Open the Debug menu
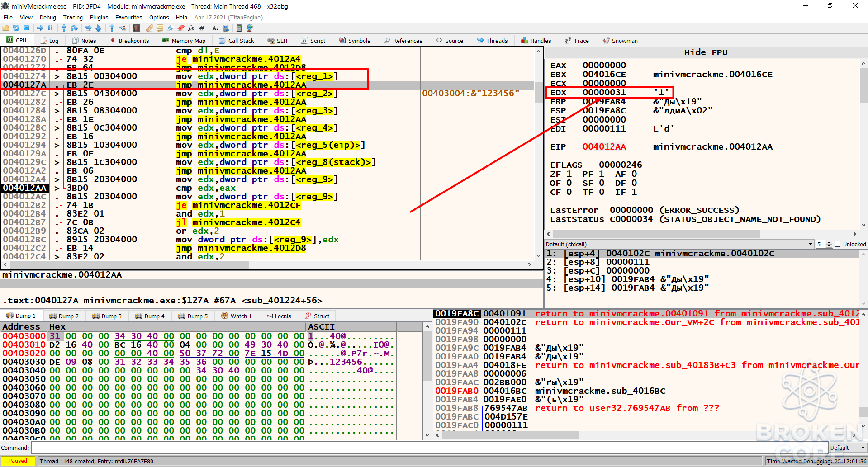This screenshot has height=467, width=868. (x=47, y=17)
